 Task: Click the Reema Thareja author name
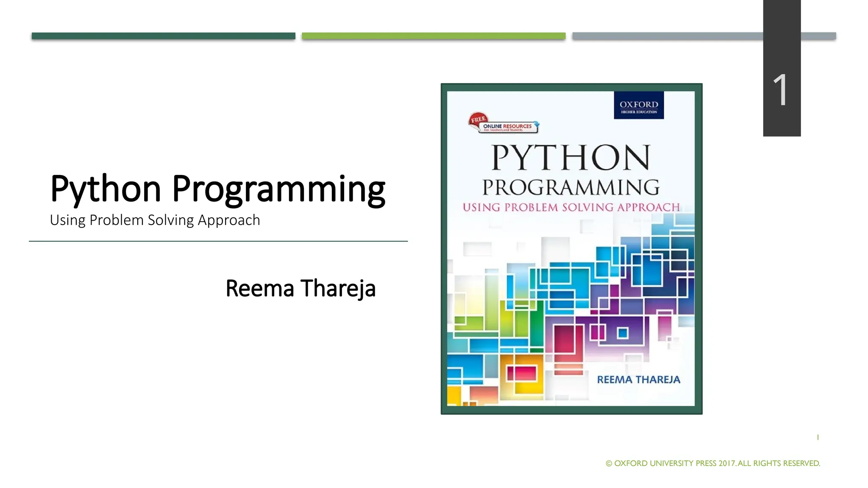coord(300,288)
